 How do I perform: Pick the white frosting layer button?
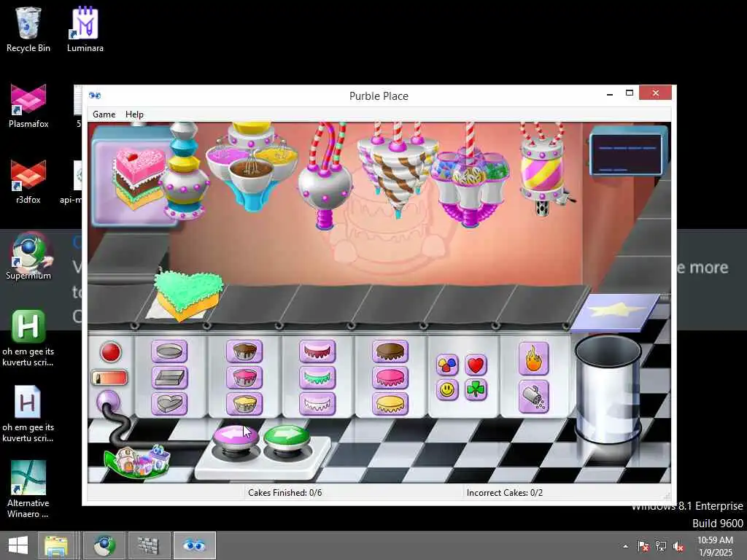pos(317,404)
